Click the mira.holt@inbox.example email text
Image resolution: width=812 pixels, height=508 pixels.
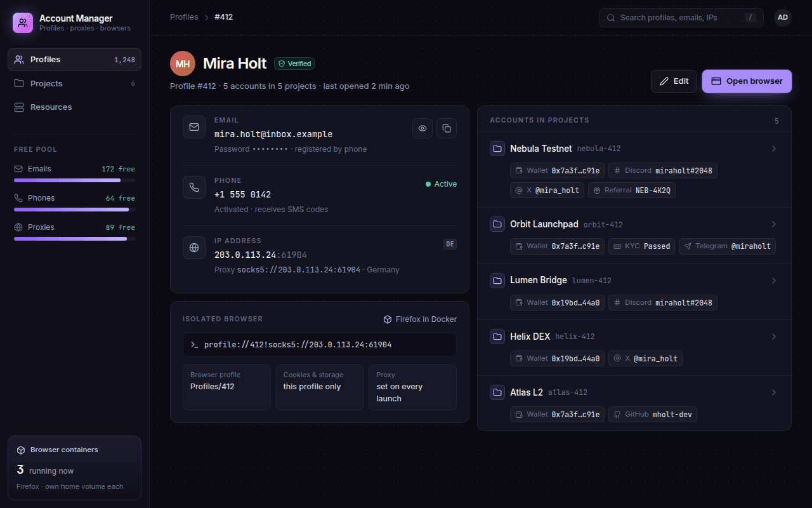(273, 134)
